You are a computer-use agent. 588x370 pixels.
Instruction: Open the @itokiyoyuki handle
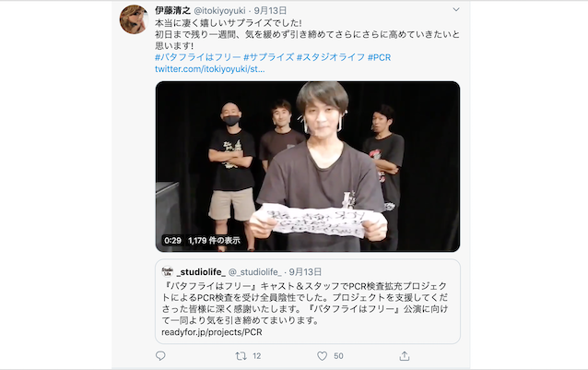click(x=219, y=10)
